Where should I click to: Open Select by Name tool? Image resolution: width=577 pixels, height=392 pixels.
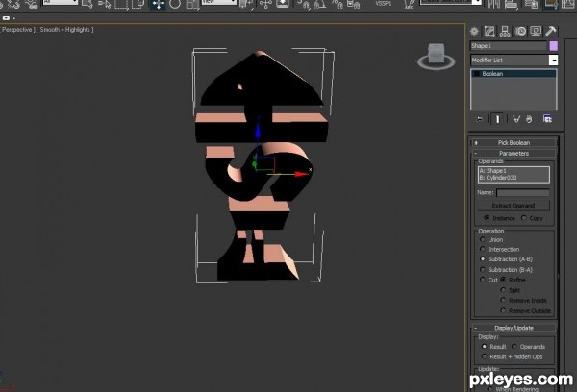point(104,4)
